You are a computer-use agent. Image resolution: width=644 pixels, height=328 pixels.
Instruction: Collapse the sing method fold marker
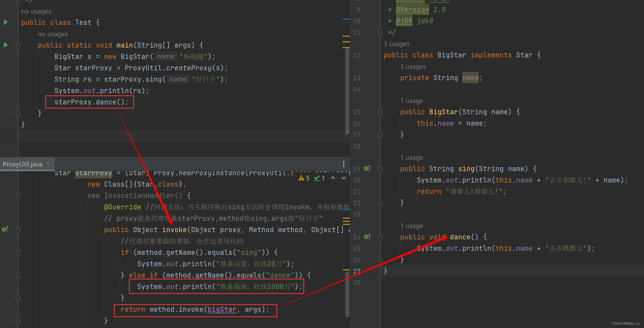[380, 169]
